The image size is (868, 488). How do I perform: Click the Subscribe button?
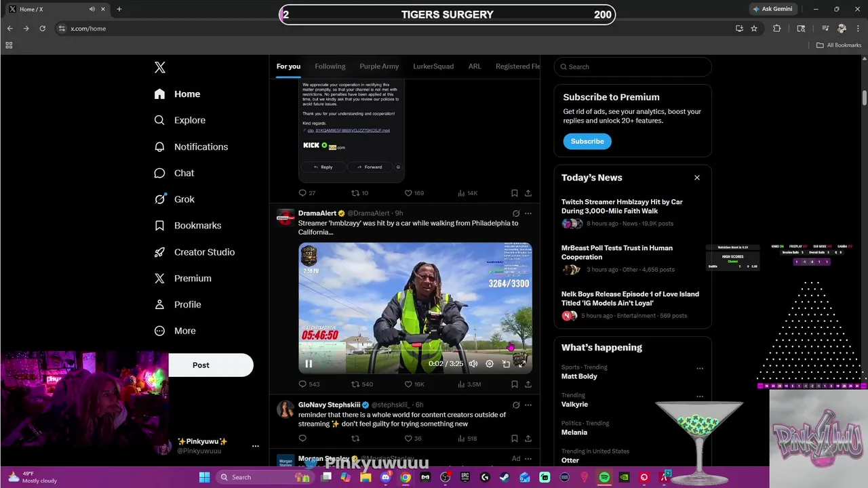587,141
